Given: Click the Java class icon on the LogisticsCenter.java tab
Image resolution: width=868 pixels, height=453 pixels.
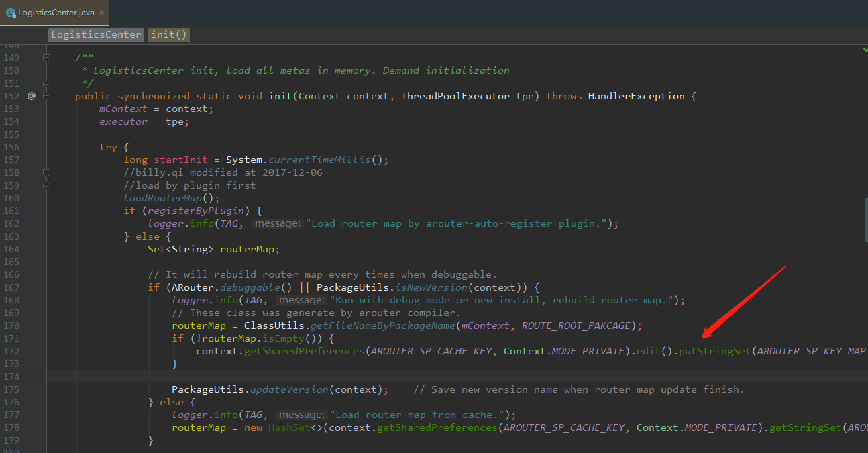Looking at the screenshot, I should click(10, 13).
